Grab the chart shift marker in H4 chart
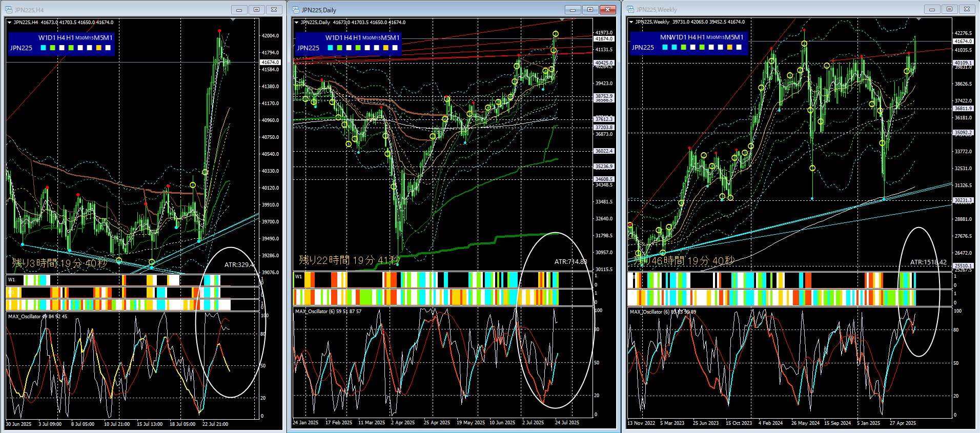980x433 pixels. [x=233, y=20]
